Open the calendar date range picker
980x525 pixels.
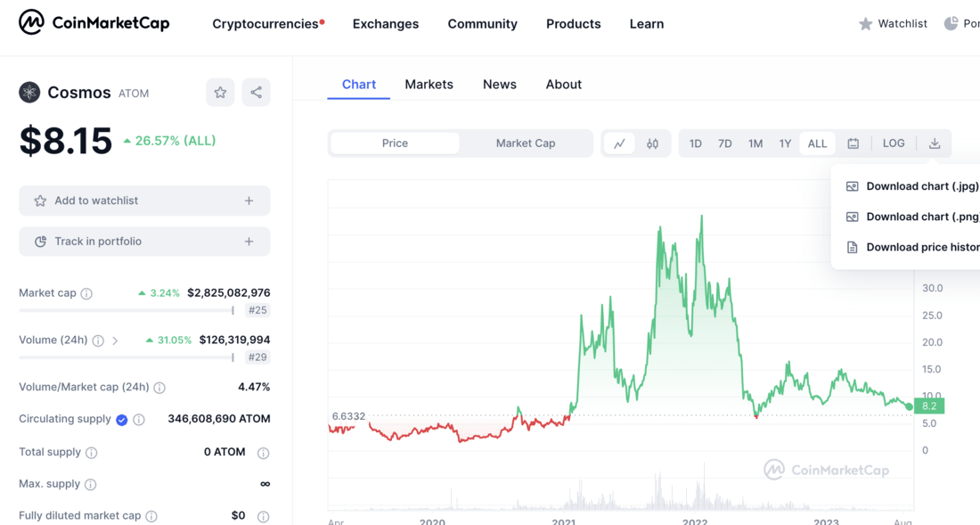pos(853,144)
